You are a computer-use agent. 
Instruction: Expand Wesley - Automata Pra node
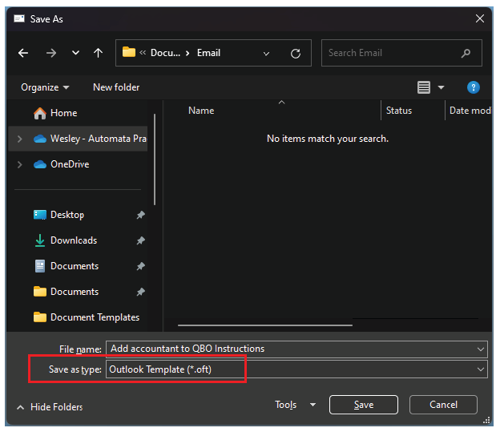pyautogui.click(x=19, y=139)
